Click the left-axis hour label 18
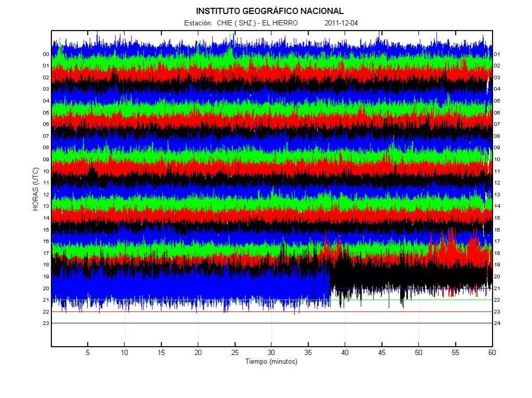Viewport: 532px width, 398px height. point(46,265)
